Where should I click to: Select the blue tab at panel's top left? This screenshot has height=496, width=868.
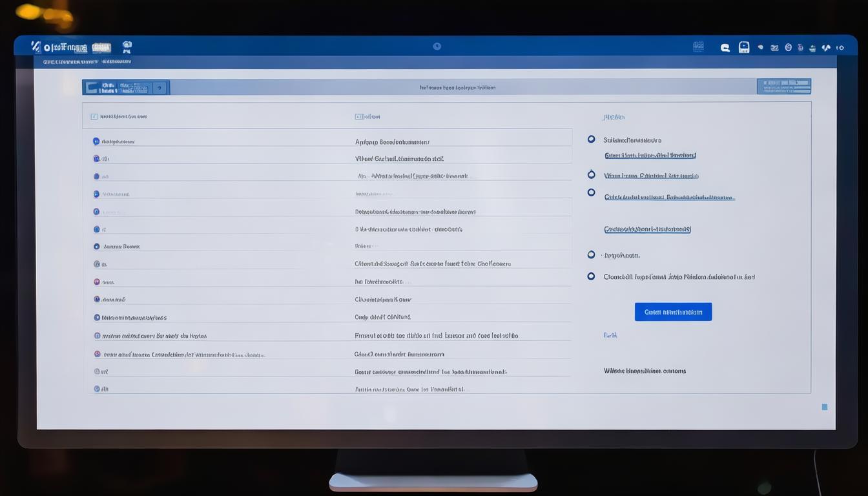click(118, 88)
